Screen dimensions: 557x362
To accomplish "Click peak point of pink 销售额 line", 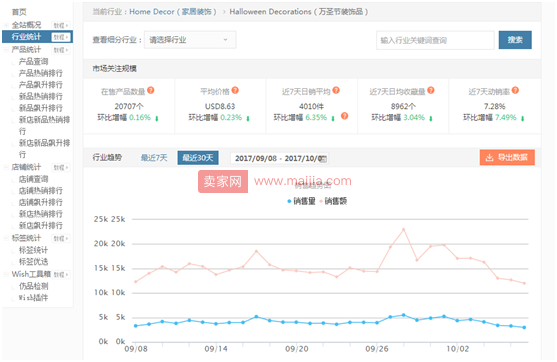I will (404, 229).
